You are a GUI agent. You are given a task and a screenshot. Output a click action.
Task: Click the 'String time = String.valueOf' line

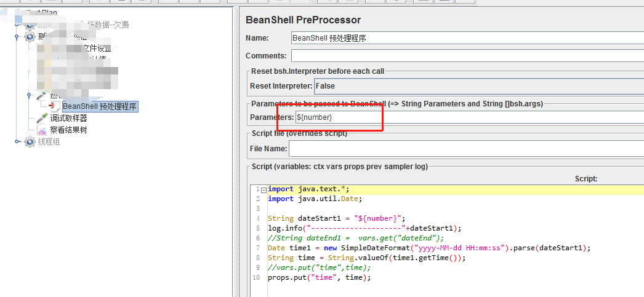click(x=367, y=258)
